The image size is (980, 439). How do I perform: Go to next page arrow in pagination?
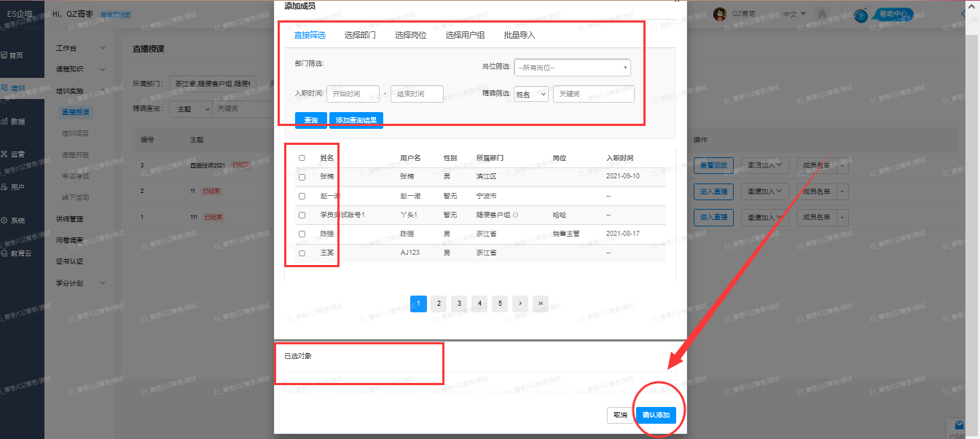[520, 304]
